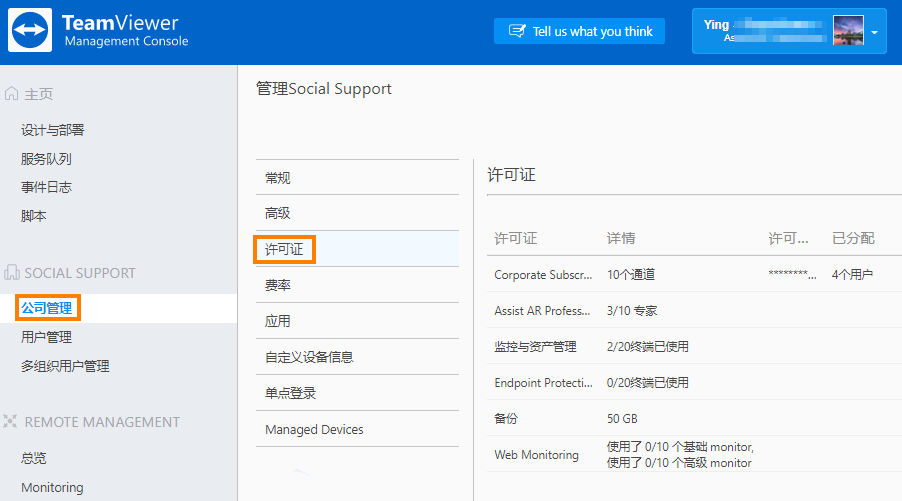Select the Corporate Subscr... license row
Screen dimensions: 902x501
click(x=694, y=274)
